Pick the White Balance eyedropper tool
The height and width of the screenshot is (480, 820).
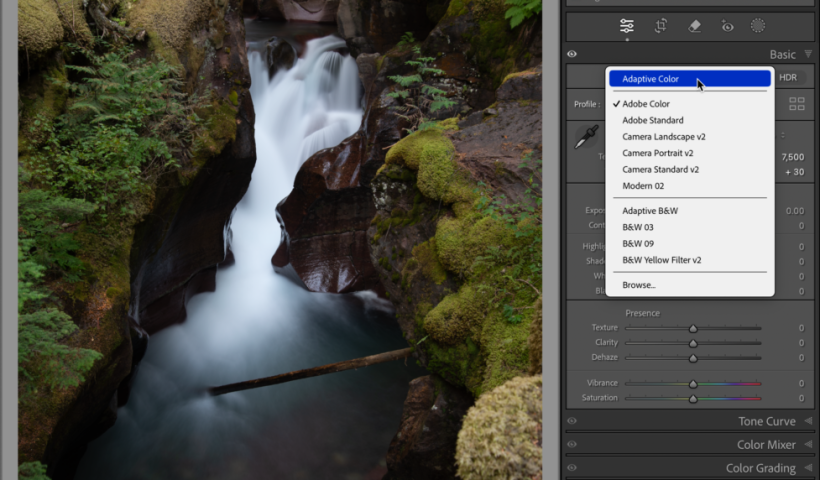(x=586, y=138)
